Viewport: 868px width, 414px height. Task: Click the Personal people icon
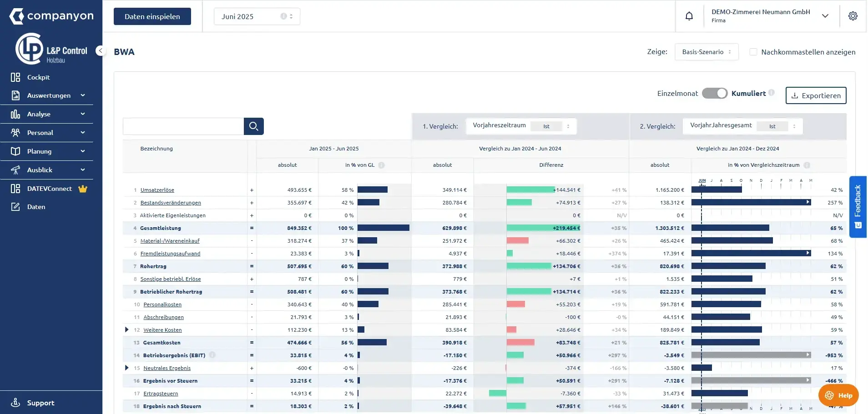pos(15,133)
